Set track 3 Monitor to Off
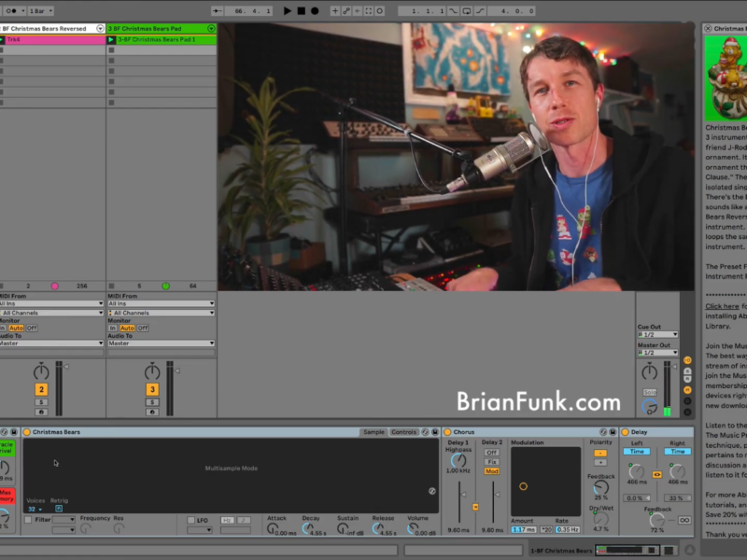This screenshot has width=747, height=560. click(x=140, y=328)
